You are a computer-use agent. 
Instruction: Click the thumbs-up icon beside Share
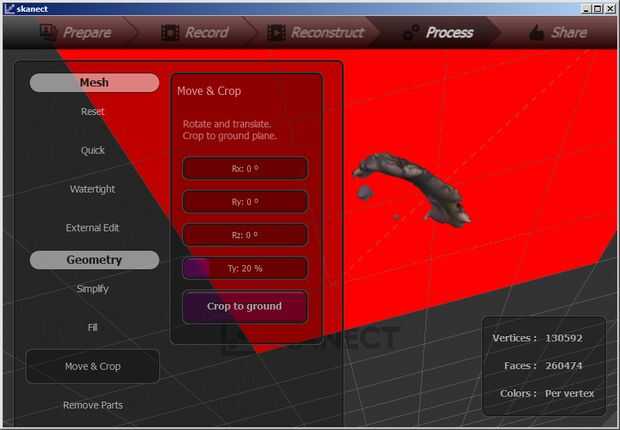[x=537, y=32]
